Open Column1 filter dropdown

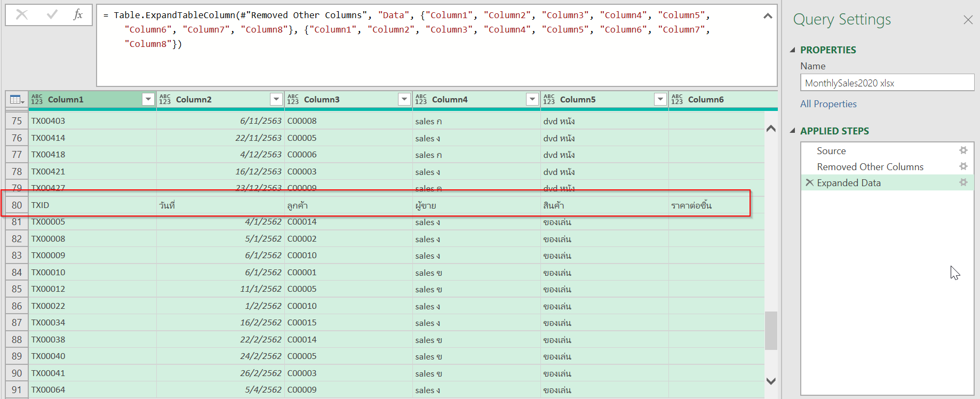point(148,100)
